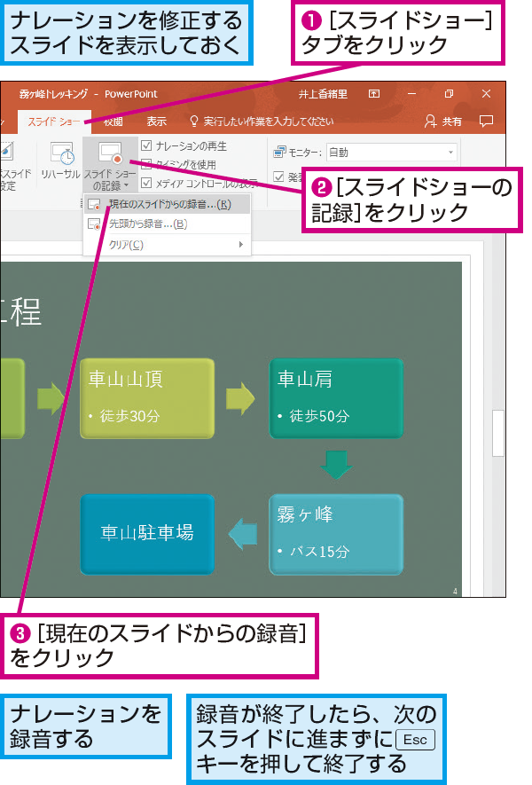Switch to the 校閲 tab

point(113,122)
